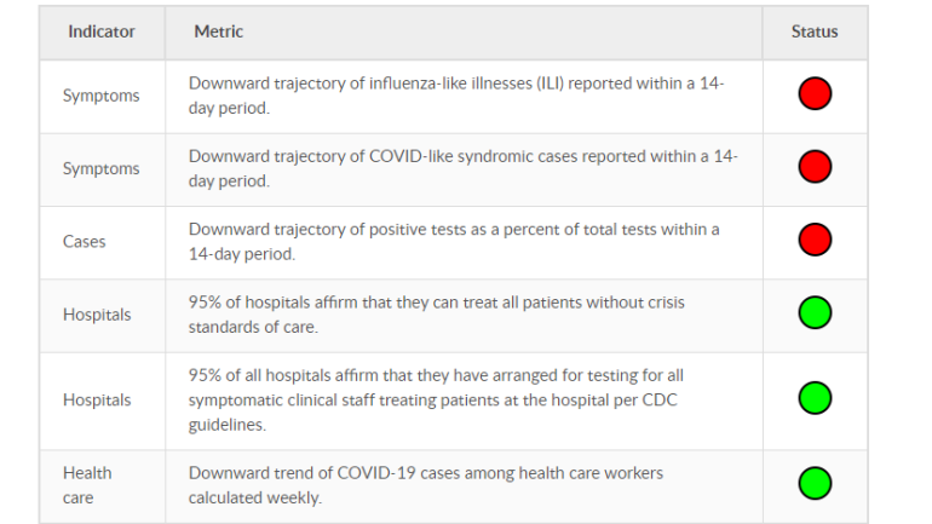Screen dimensions: 932x524
Task: Click the COVID-19 health care workers metric text
Action: [426, 485]
